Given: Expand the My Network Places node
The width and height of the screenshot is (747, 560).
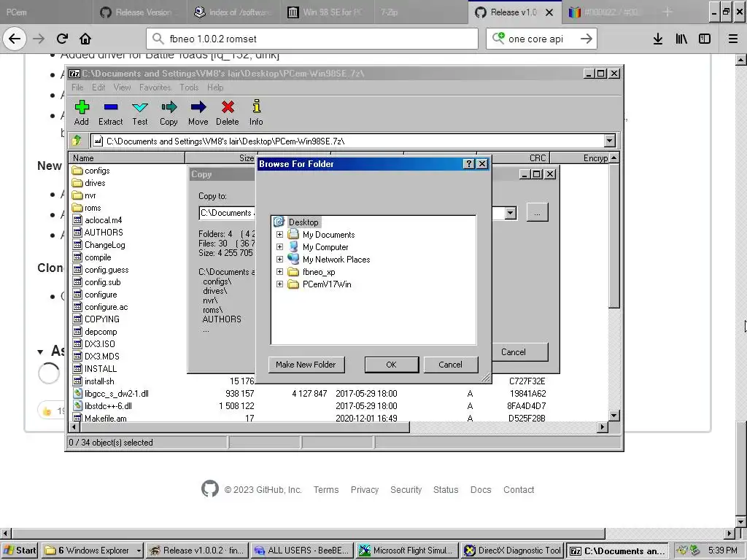Looking at the screenshot, I should pos(279,260).
